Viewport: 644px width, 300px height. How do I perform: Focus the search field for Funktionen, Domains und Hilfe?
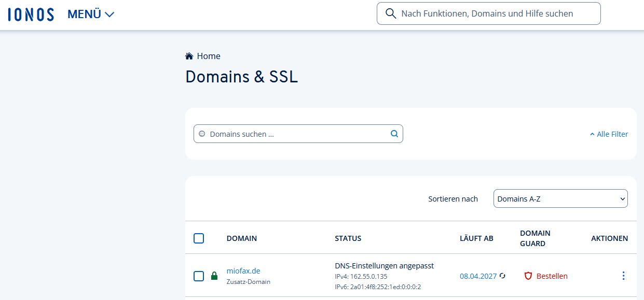493,13
